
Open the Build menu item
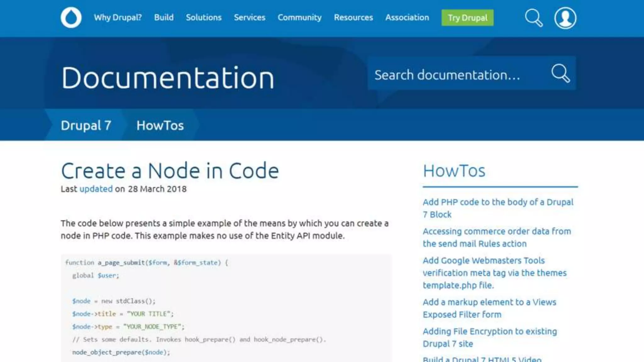pyautogui.click(x=164, y=18)
